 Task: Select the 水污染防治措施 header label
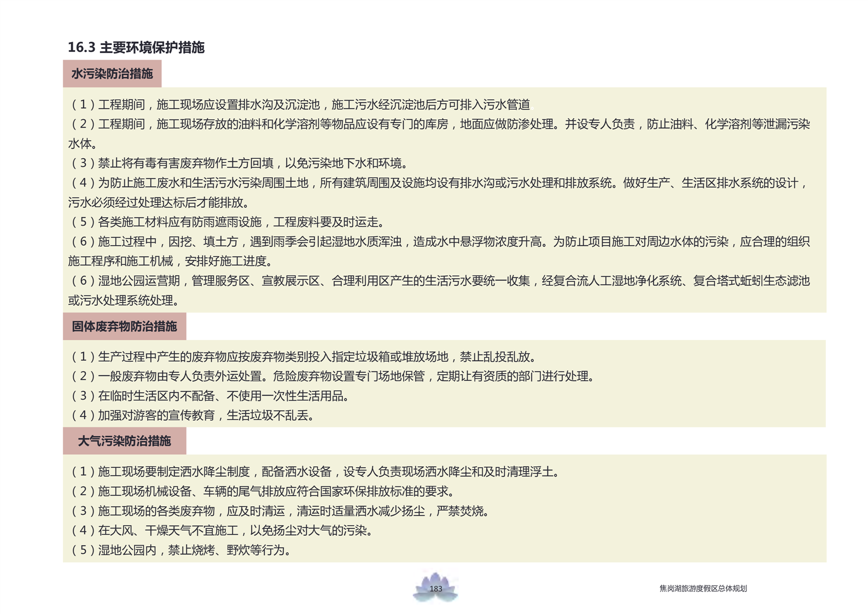(x=112, y=74)
